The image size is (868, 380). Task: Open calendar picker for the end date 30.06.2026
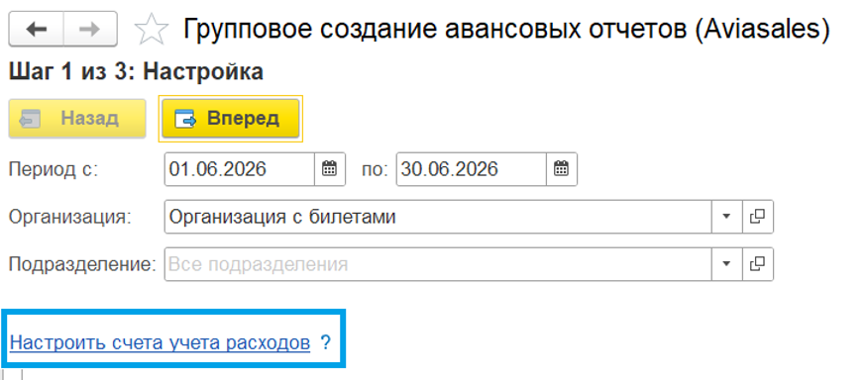[561, 168]
